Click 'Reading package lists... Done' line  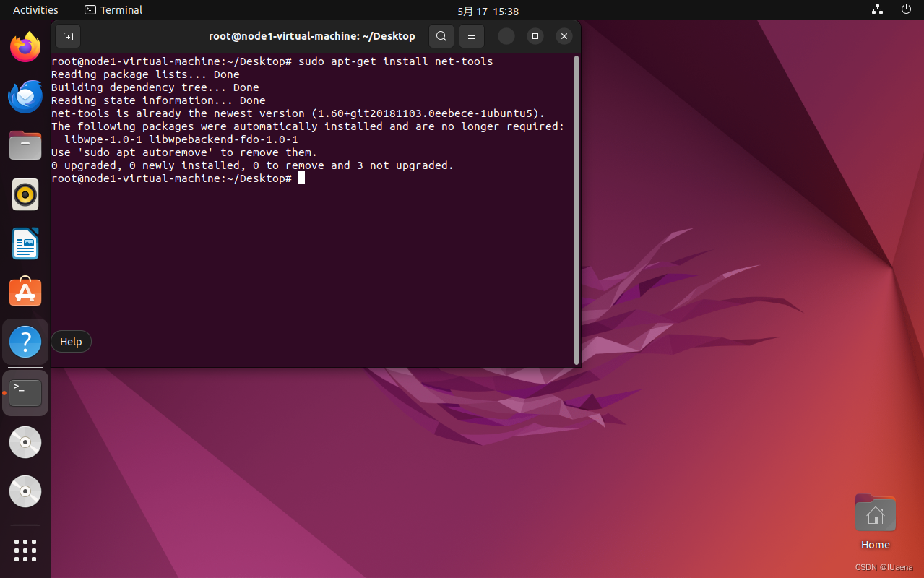(x=145, y=74)
